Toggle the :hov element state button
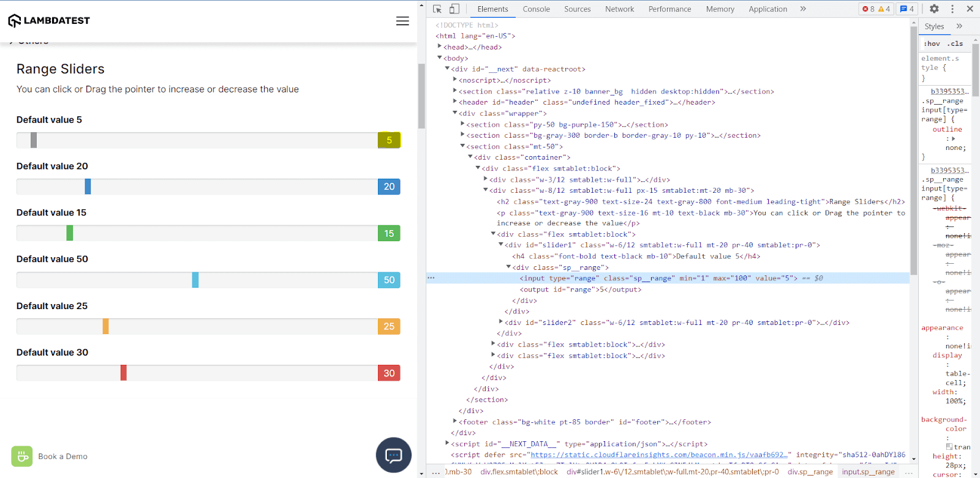 coord(932,43)
